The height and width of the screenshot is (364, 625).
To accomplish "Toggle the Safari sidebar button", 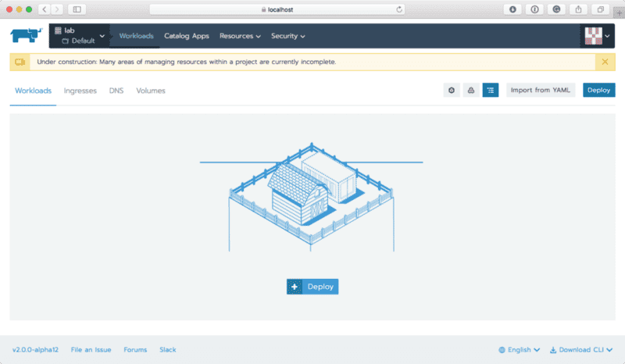I will click(77, 9).
